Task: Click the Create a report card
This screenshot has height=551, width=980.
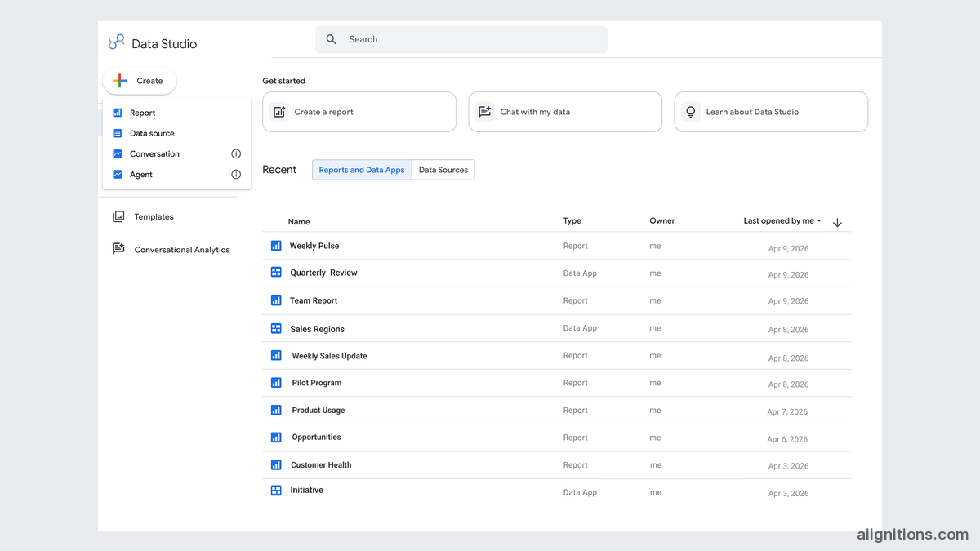Action: [x=359, y=112]
